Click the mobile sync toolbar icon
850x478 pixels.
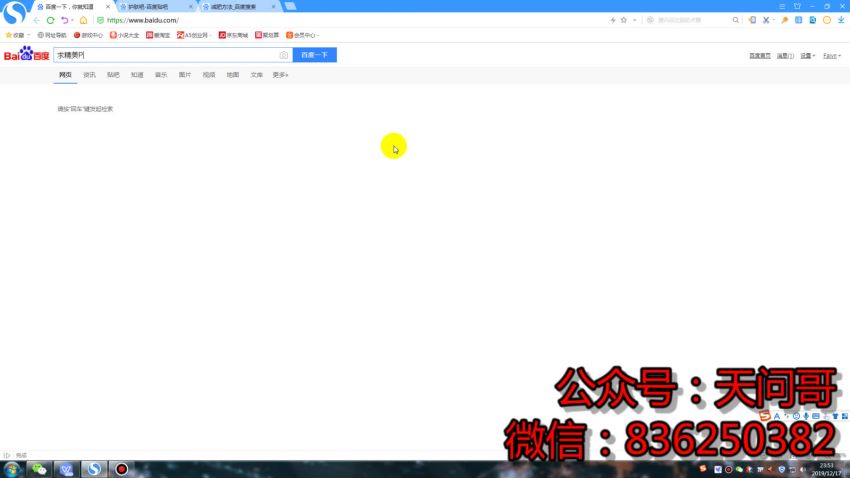coord(752,21)
